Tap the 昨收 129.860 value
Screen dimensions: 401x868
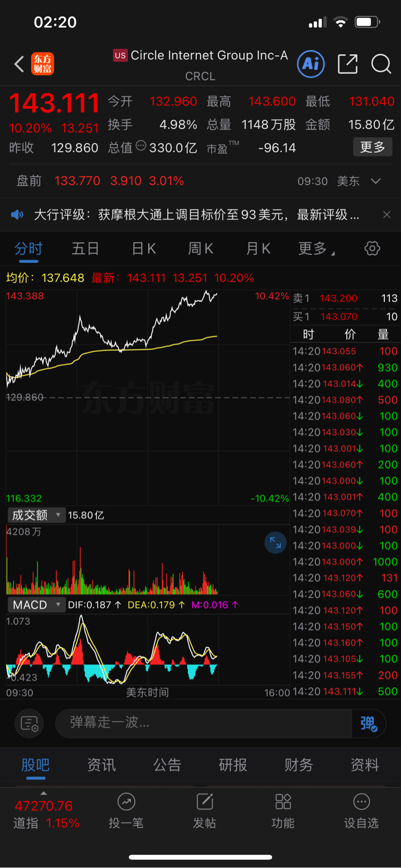coord(54,148)
